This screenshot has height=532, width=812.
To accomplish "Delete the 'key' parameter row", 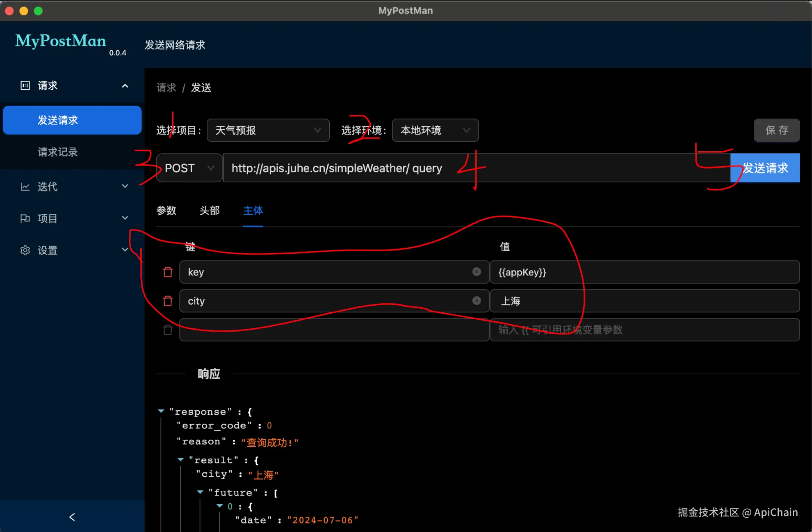I will pyautogui.click(x=167, y=272).
